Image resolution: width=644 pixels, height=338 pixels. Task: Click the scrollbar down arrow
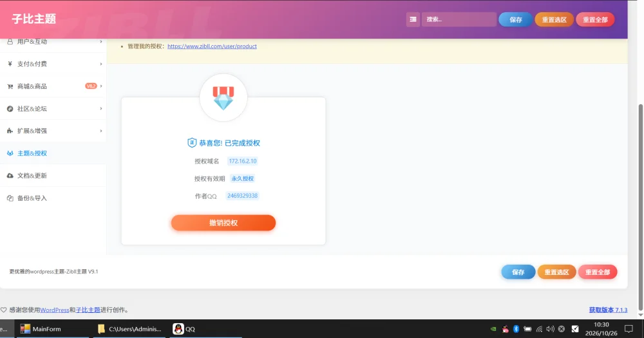641,315
